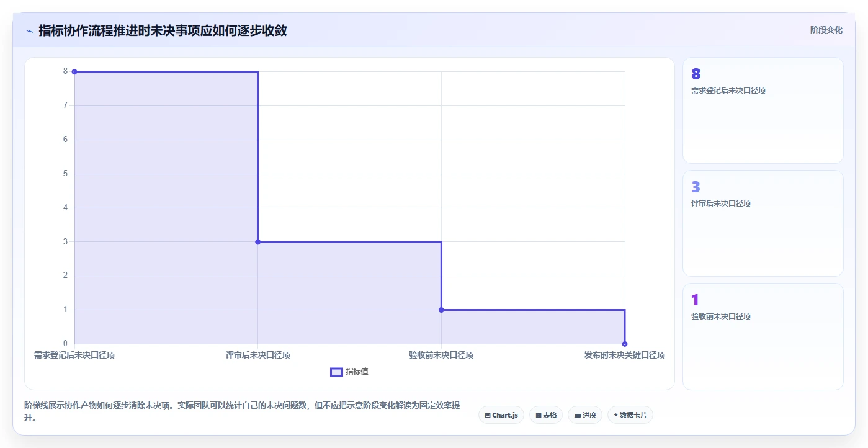Select the data point at value 8
868x448 pixels.
(x=74, y=72)
